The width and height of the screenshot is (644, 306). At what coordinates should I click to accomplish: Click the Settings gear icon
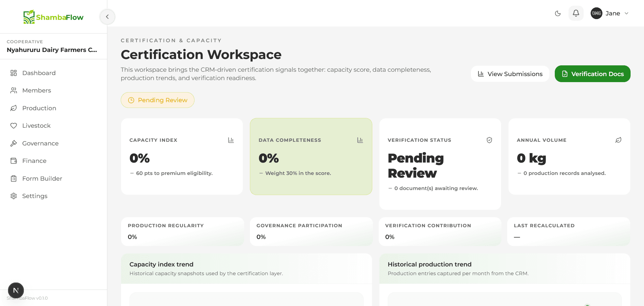coord(14,196)
